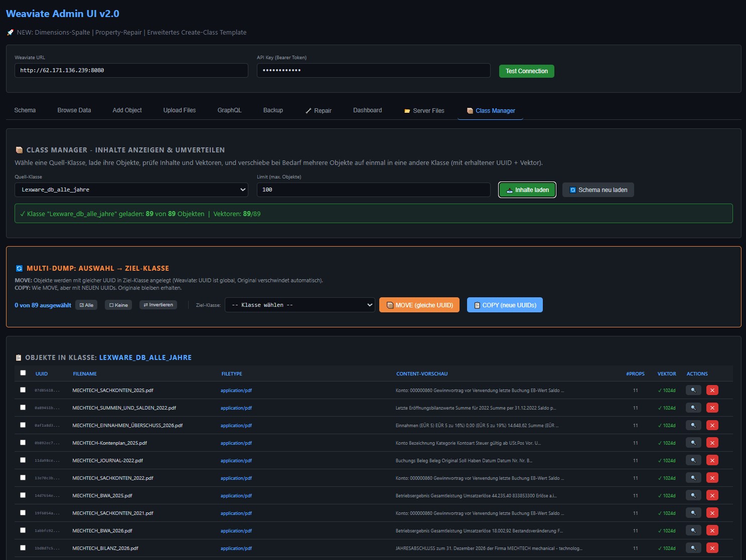The image size is (746, 560).
Task: Deselect objects with Keine button
Action: [x=118, y=305]
